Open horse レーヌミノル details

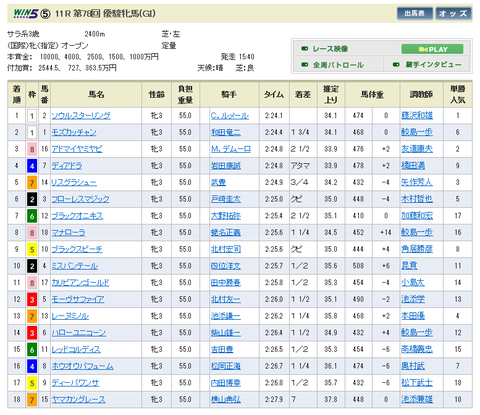[70, 316]
